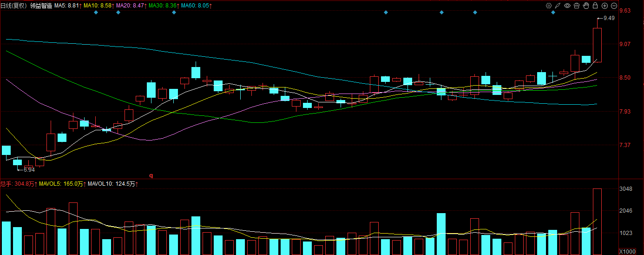Zoom in with the plus icon

(605, 6)
